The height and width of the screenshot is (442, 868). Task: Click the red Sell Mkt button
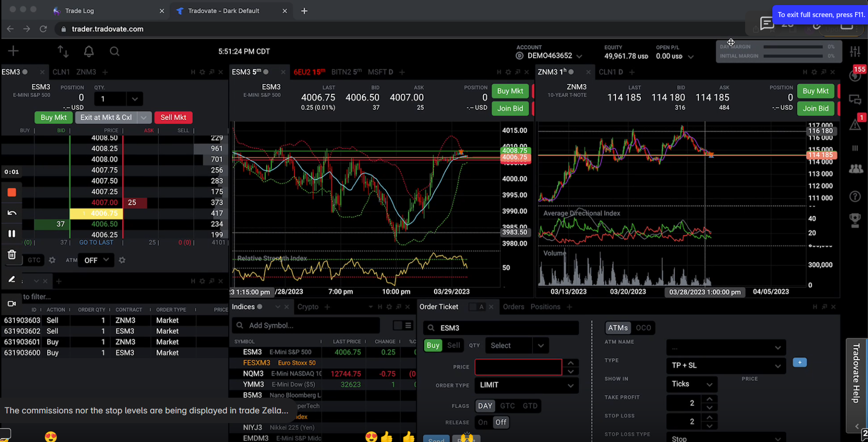(x=173, y=117)
